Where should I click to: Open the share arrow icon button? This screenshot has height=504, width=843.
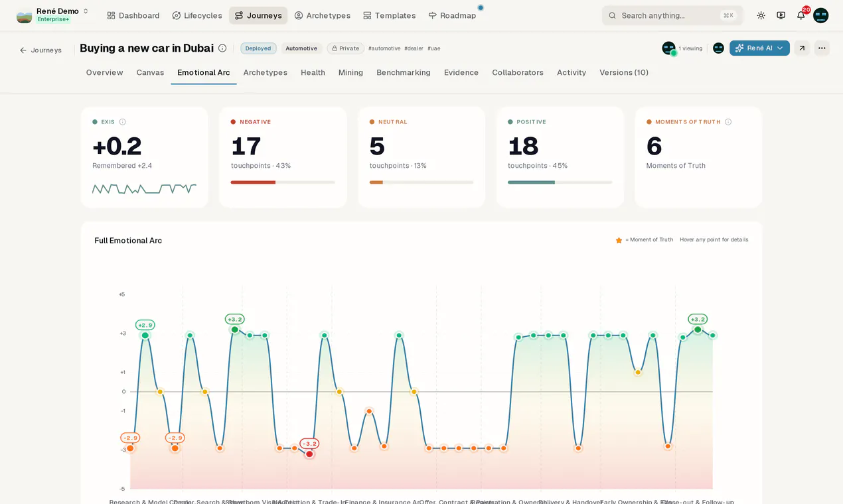coord(802,48)
